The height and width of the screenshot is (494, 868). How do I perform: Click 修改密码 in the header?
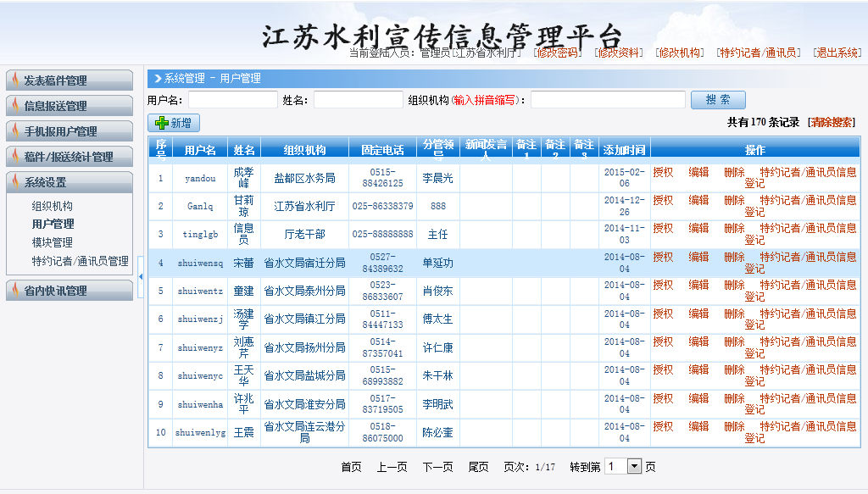click(558, 53)
